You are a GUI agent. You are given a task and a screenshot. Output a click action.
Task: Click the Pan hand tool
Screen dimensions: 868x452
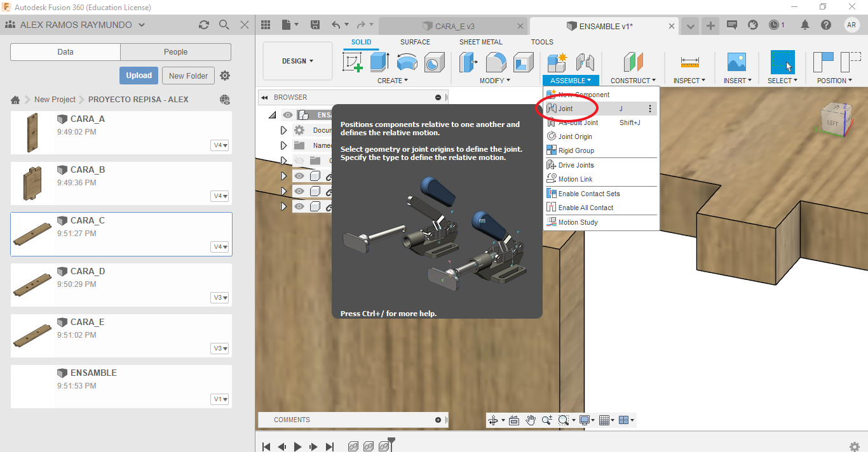click(x=531, y=420)
